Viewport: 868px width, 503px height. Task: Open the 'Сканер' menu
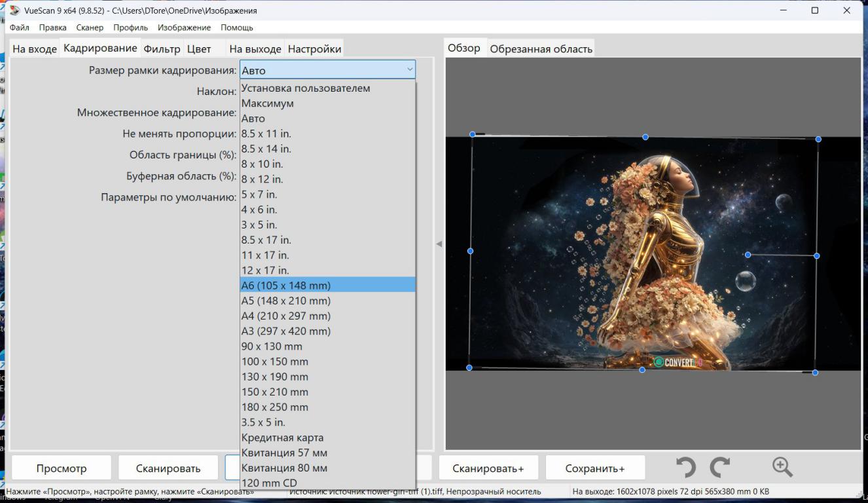tap(90, 28)
